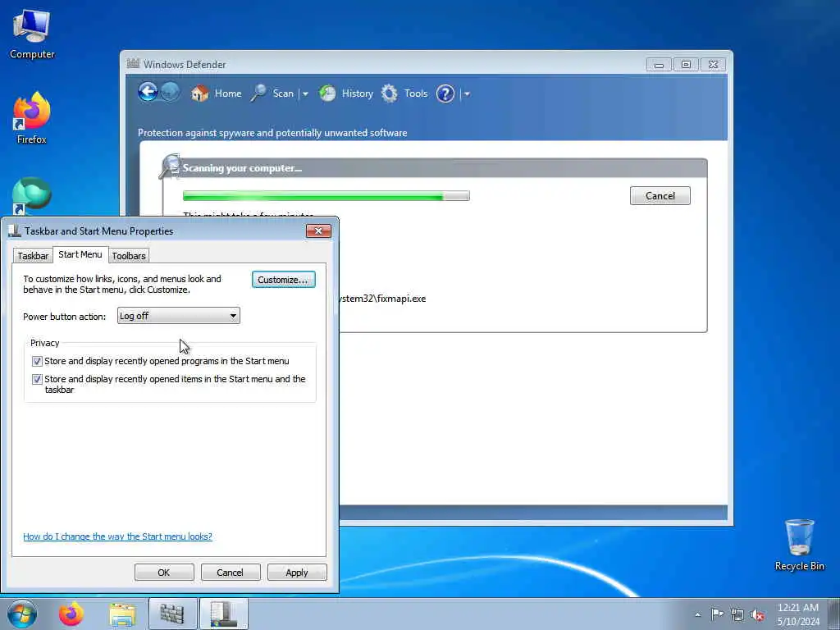840x630 pixels.
Task: Click the History label in Defender
Action: (358, 94)
